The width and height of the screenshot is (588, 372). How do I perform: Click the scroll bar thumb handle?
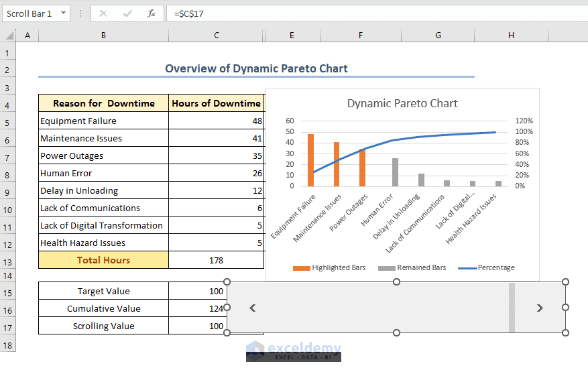512,308
